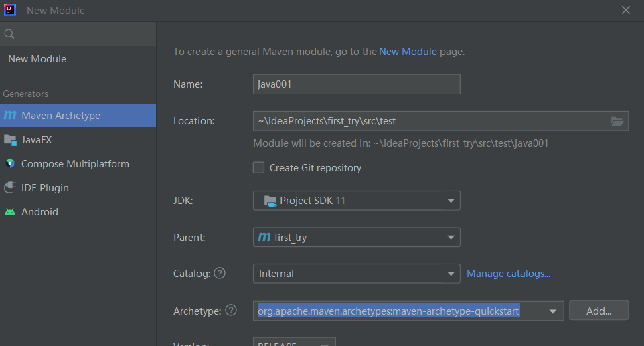Click the Catalog help question icon

click(x=220, y=273)
